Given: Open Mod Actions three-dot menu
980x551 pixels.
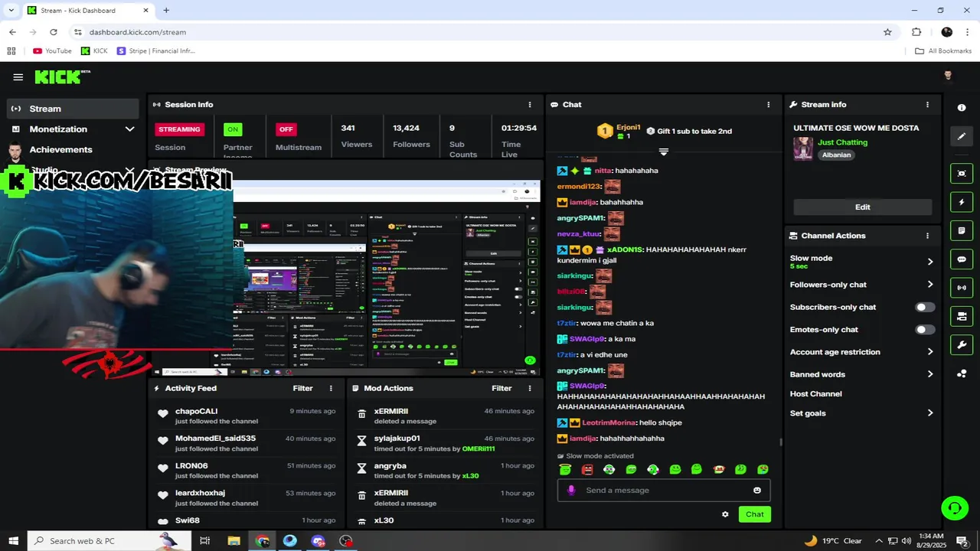Looking at the screenshot, I should 530,389.
